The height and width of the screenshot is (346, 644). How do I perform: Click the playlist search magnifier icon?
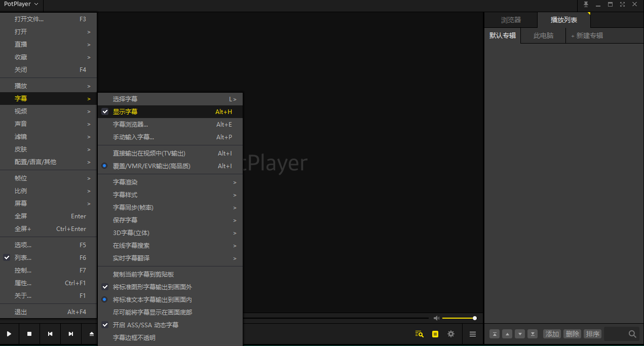coord(632,334)
